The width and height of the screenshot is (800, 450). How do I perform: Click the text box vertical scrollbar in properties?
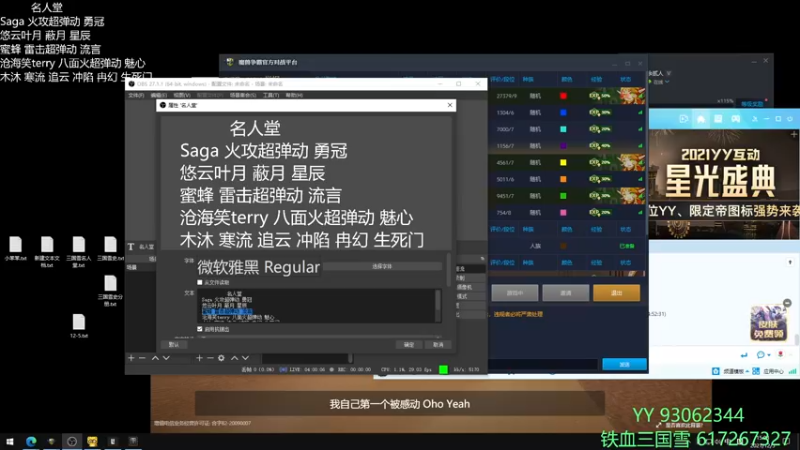[x=438, y=306]
